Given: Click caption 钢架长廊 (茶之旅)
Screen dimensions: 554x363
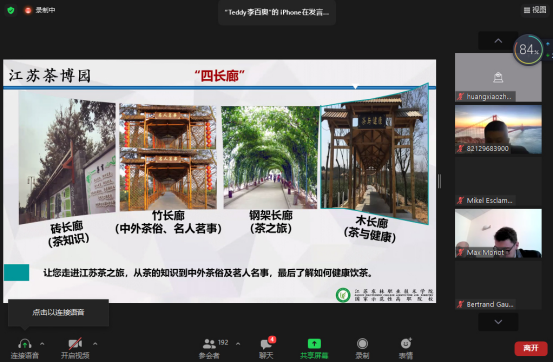Looking at the screenshot, I should [x=271, y=222].
